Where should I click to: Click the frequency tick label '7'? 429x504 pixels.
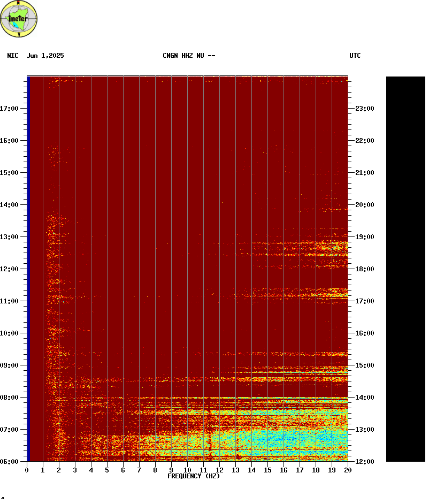(x=139, y=470)
